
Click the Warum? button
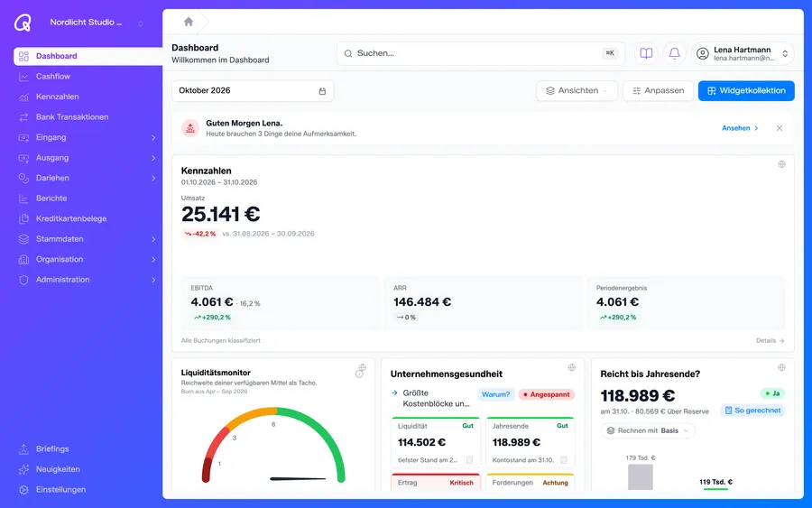(495, 394)
